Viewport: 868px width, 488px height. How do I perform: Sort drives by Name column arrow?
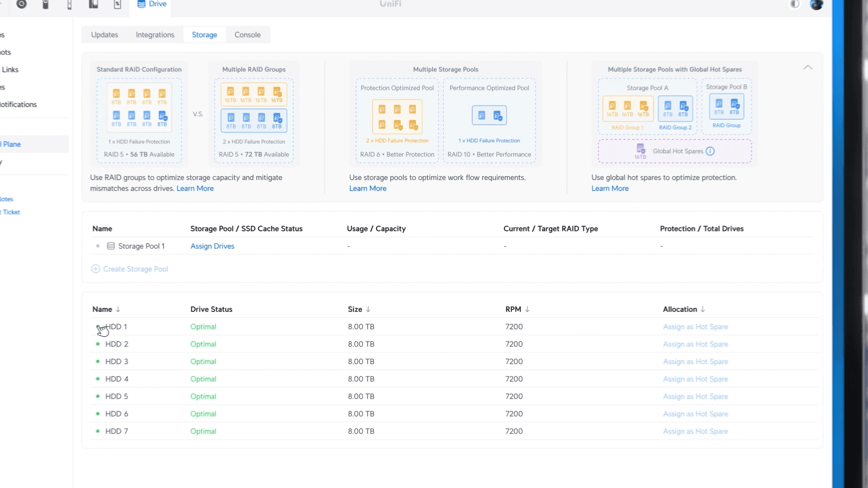tap(118, 310)
